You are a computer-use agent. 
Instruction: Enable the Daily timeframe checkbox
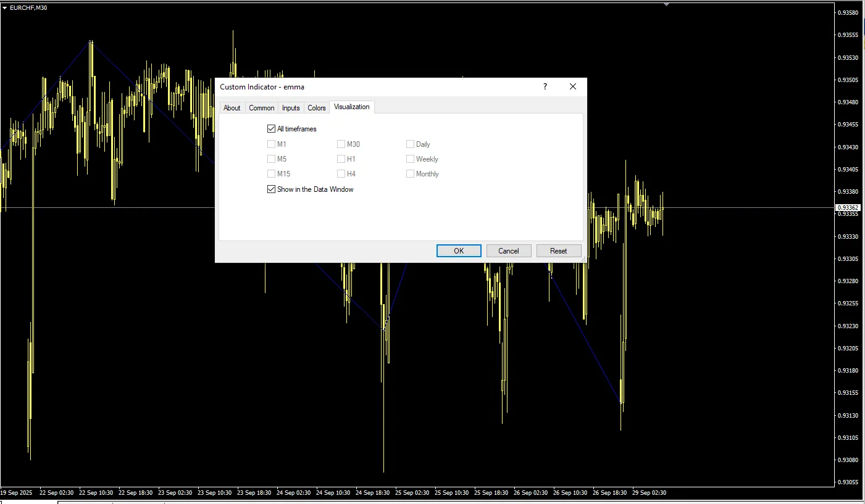point(410,144)
